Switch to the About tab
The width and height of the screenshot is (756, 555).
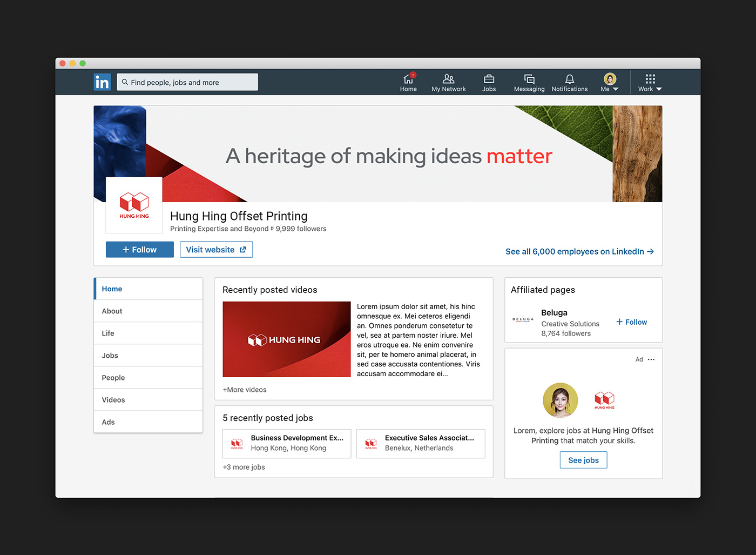[148, 311]
